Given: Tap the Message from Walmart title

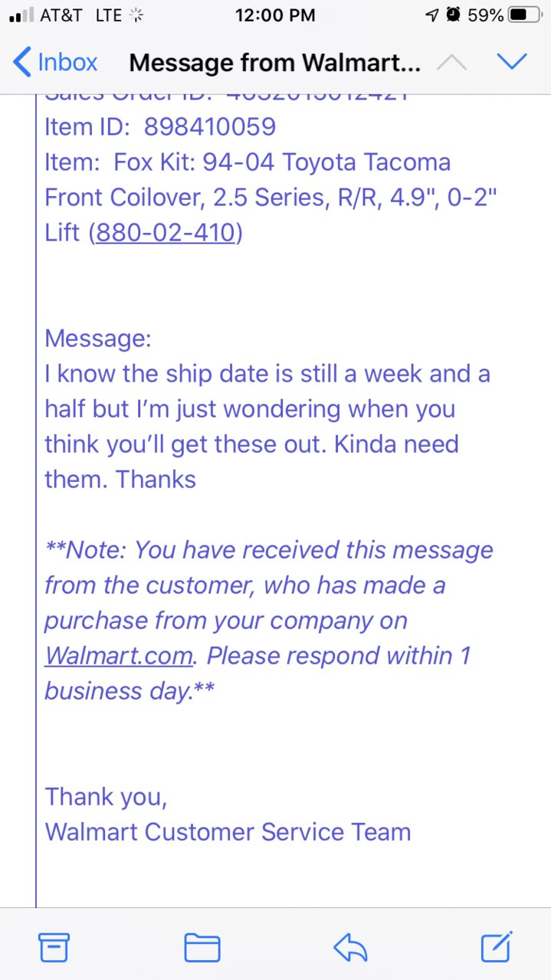Looking at the screenshot, I should click(275, 63).
